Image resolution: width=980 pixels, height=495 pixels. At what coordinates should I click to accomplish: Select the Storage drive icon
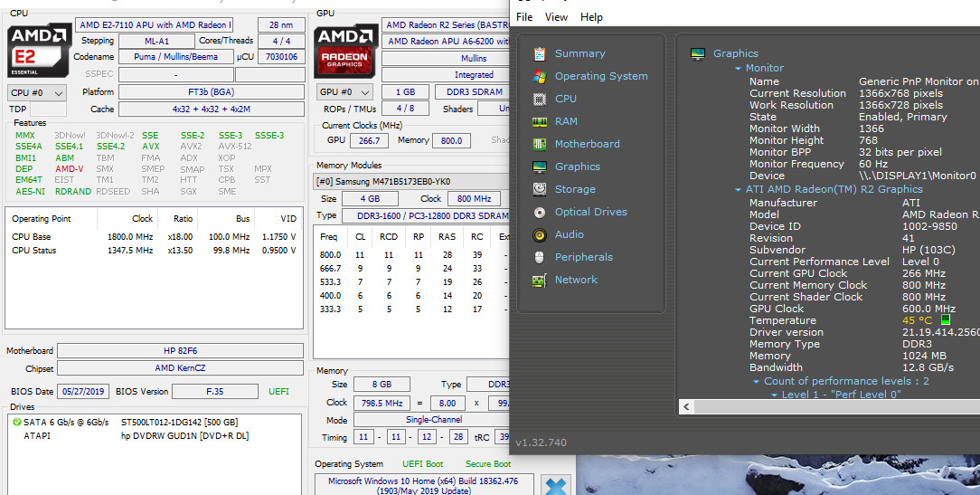point(540,189)
